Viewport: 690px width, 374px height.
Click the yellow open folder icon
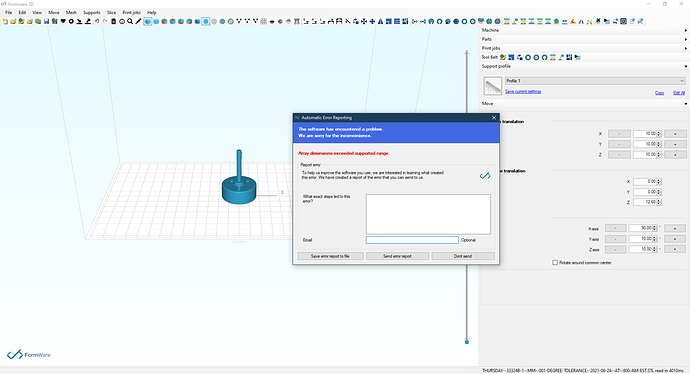pyautogui.click(x=13, y=21)
